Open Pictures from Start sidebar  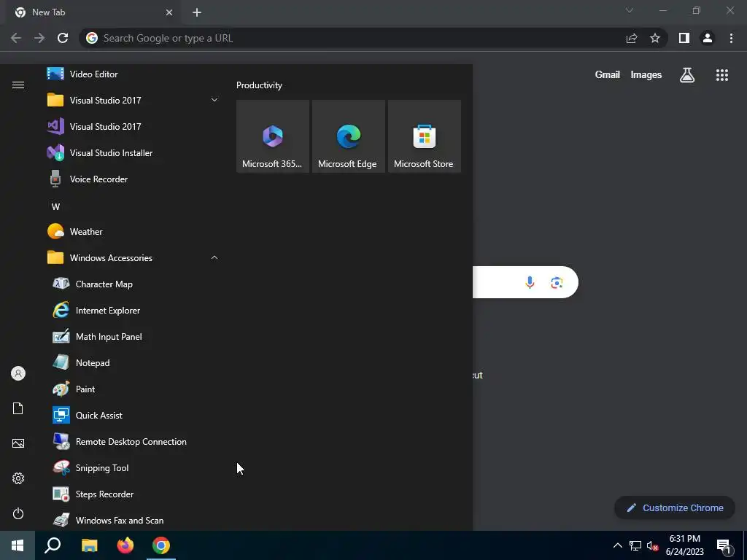click(18, 443)
